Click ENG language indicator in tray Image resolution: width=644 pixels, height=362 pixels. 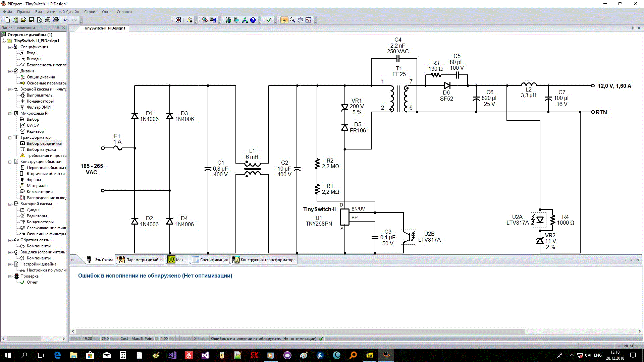coord(598,355)
